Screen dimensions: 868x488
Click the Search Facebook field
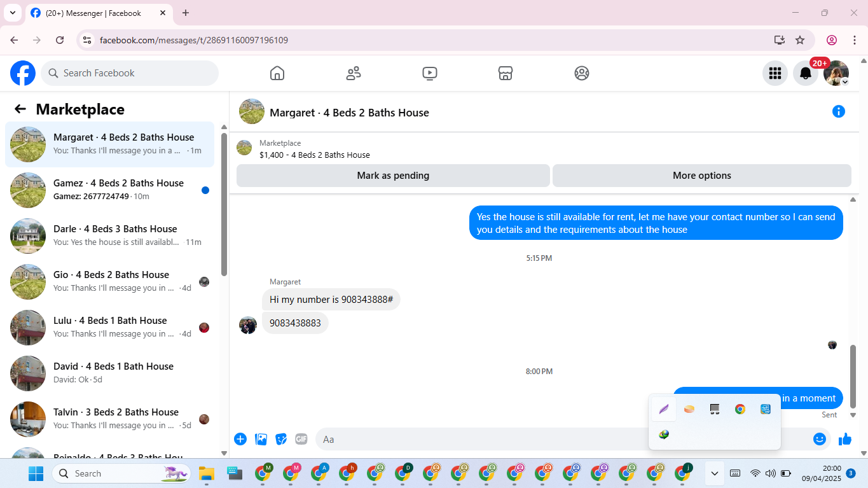pos(130,73)
